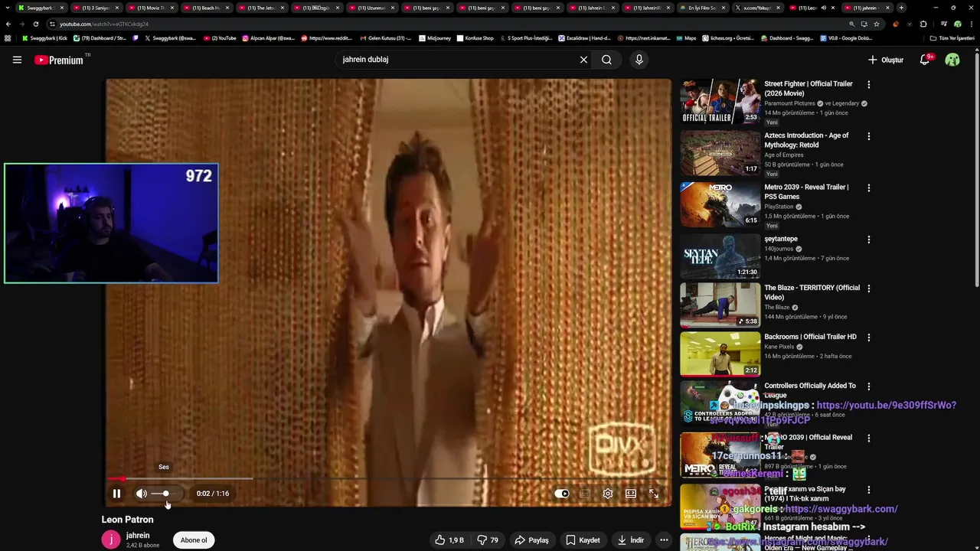Image resolution: width=980 pixels, height=551 pixels.
Task: Open the Metro 2039 Reveal Trailer thumbnail
Action: 720,204
